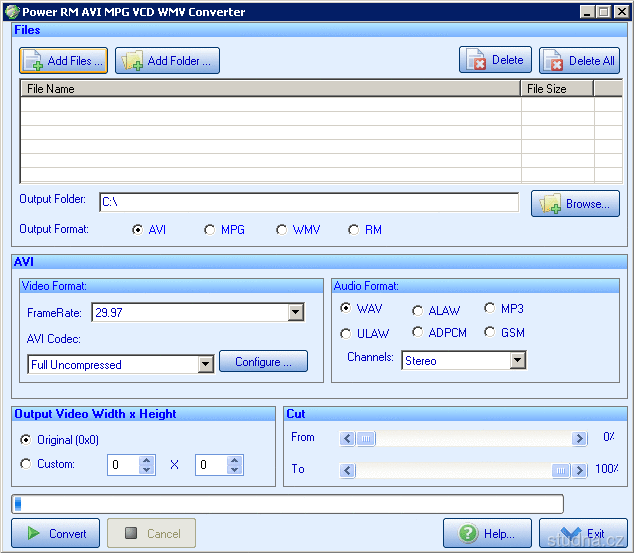634x553 pixels.
Task: Select MPG as output format
Action: point(210,230)
